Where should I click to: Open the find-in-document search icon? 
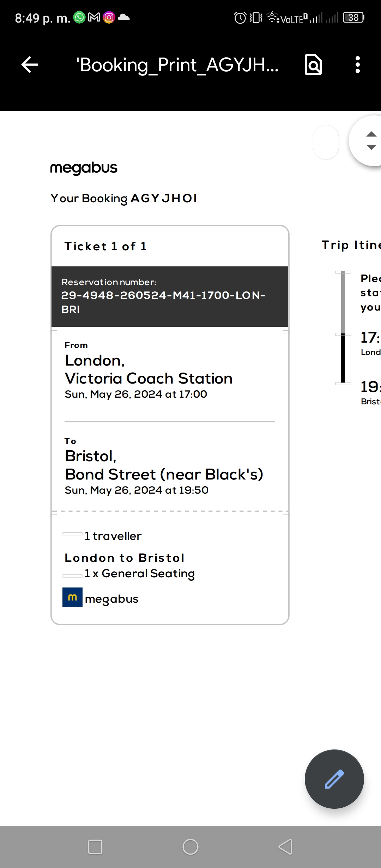click(313, 65)
